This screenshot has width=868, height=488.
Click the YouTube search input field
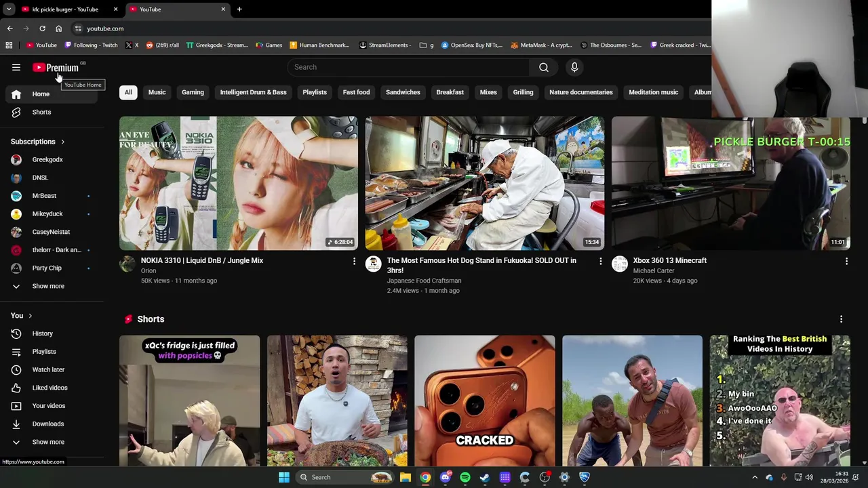tap(408, 67)
